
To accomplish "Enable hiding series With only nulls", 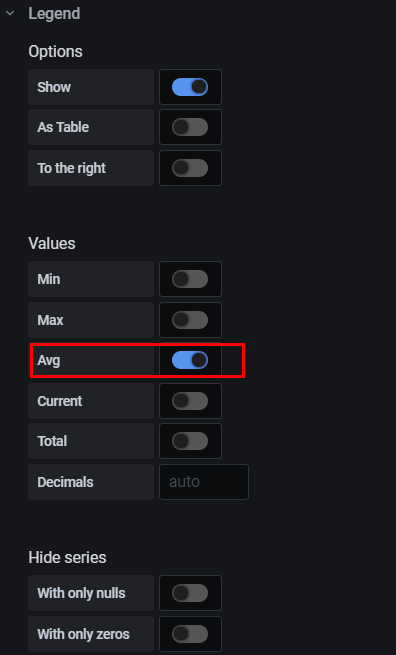I will pos(190,593).
